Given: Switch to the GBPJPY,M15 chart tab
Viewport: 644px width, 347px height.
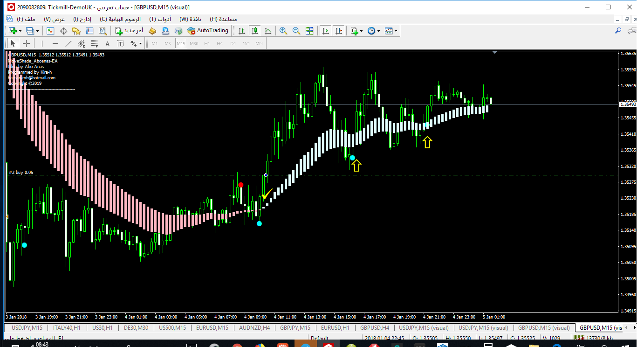Looking at the screenshot, I should pyautogui.click(x=295, y=328).
